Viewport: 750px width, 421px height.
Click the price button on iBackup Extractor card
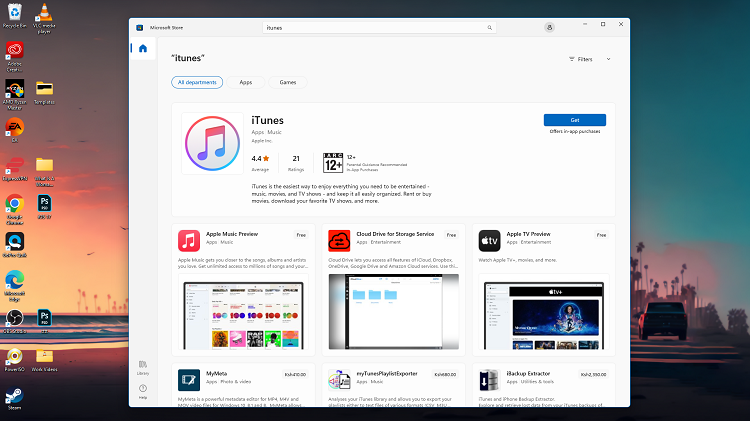pos(593,375)
